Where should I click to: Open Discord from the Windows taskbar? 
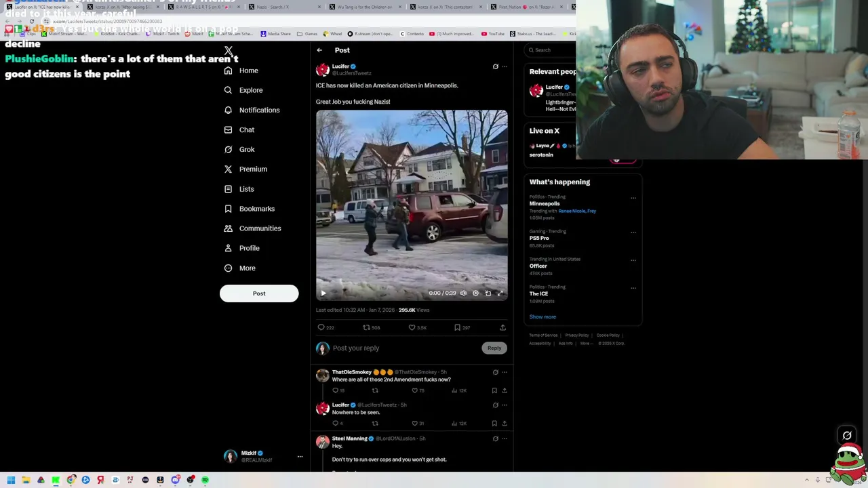coord(175,480)
